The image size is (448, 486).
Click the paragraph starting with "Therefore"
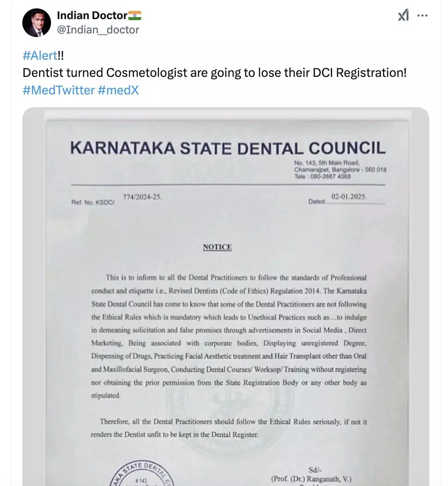pyautogui.click(x=229, y=428)
